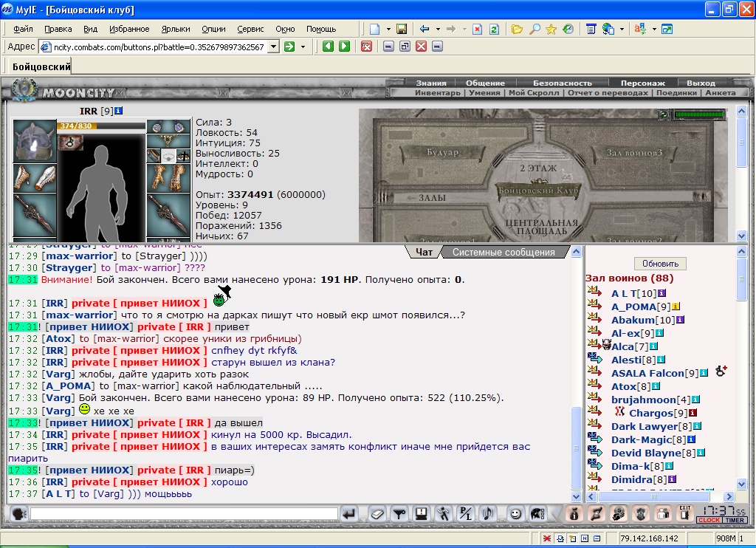Click the chat filter funnel icon

(399, 514)
